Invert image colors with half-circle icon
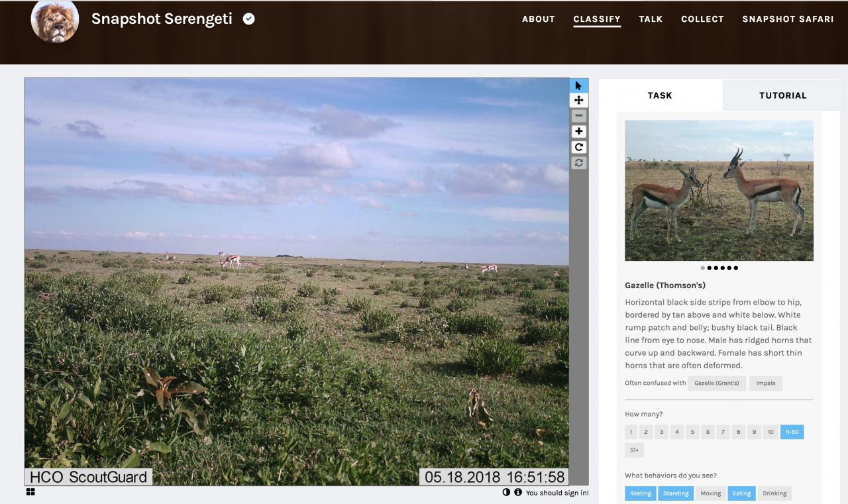The image size is (848, 504). [507, 493]
